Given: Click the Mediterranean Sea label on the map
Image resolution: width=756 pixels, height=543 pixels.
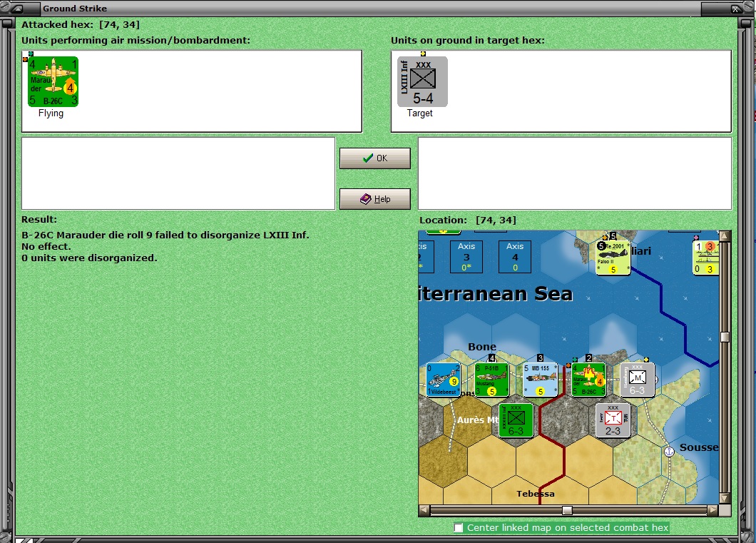Looking at the screenshot, I should click(496, 294).
